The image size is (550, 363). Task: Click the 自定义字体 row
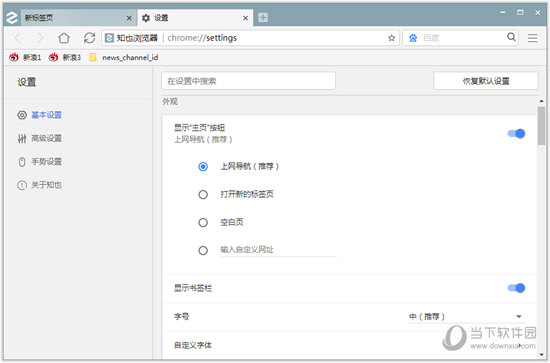(349, 345)
